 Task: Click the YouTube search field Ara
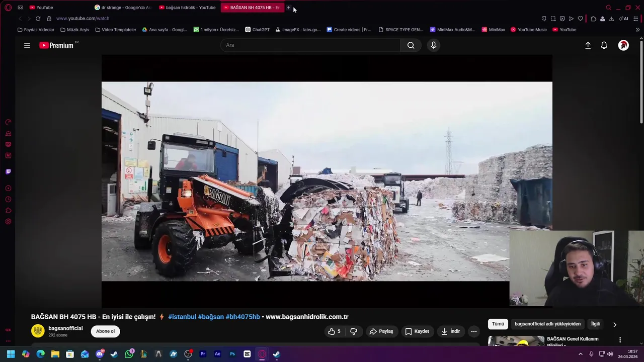(x=310, y=45)
